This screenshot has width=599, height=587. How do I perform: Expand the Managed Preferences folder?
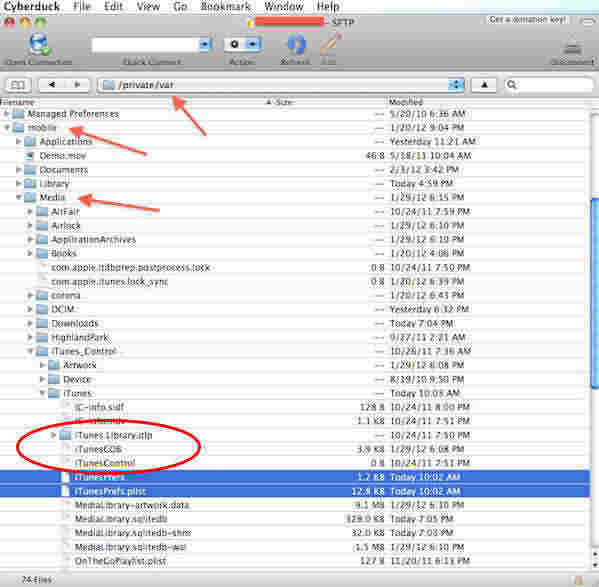coord(6,114)
